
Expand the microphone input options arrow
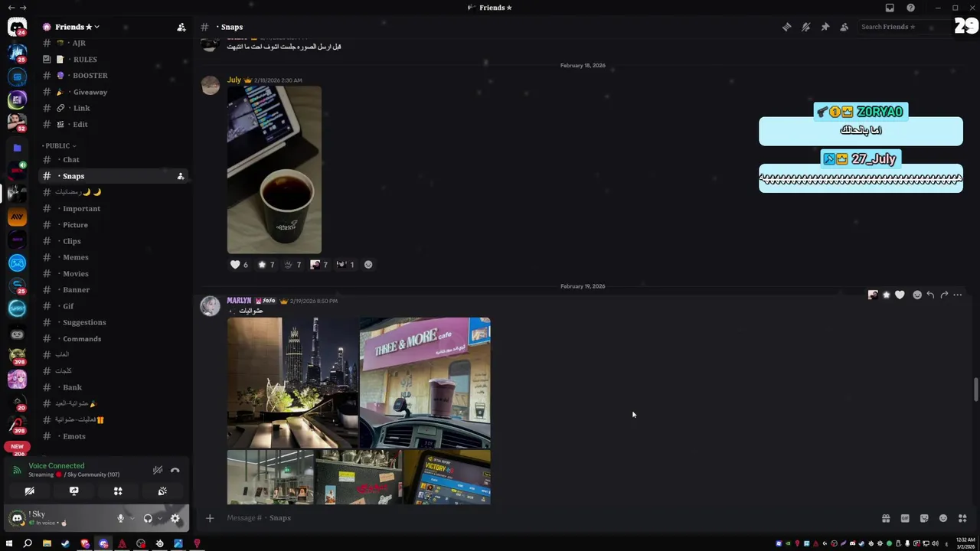tap(132, 518)
